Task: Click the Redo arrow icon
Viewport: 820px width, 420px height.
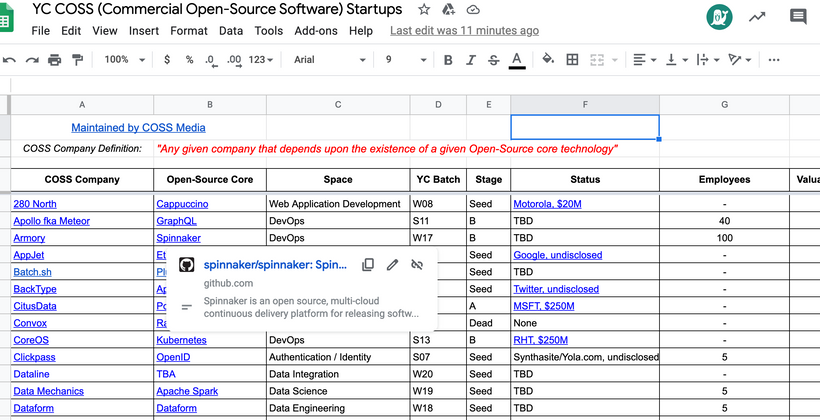Action: tap(32, 60)
